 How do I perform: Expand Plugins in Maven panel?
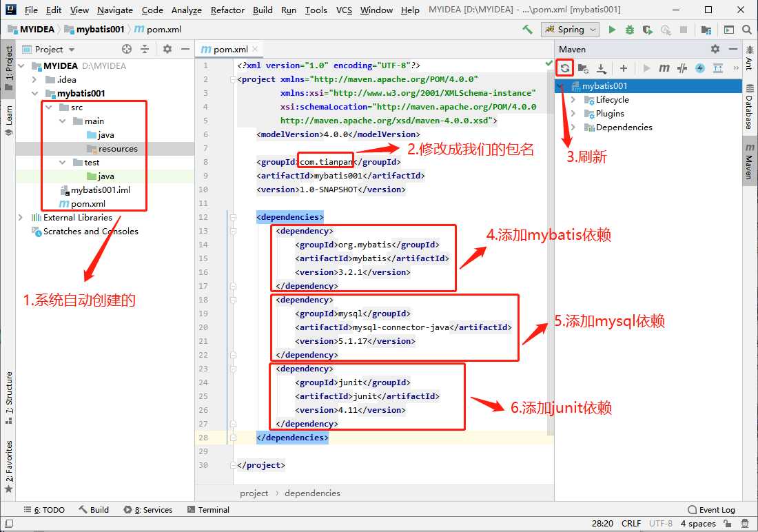tap(573, 114)
